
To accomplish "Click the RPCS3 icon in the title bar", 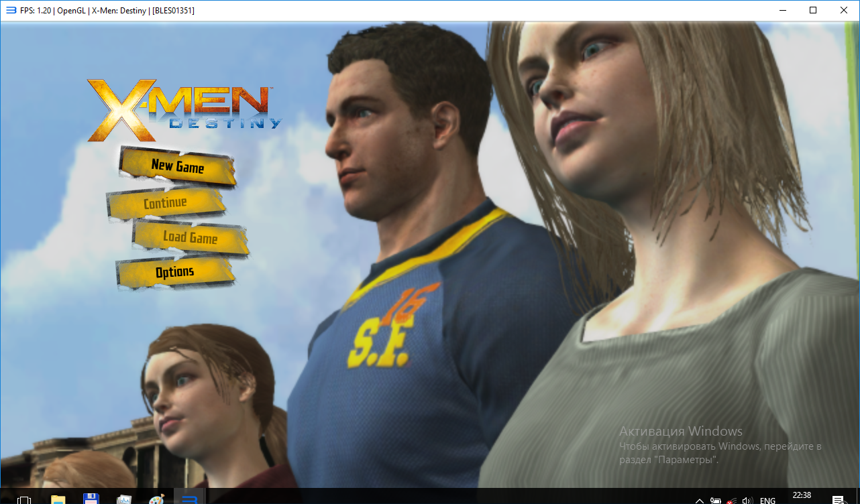I will [x=11, y=10].
